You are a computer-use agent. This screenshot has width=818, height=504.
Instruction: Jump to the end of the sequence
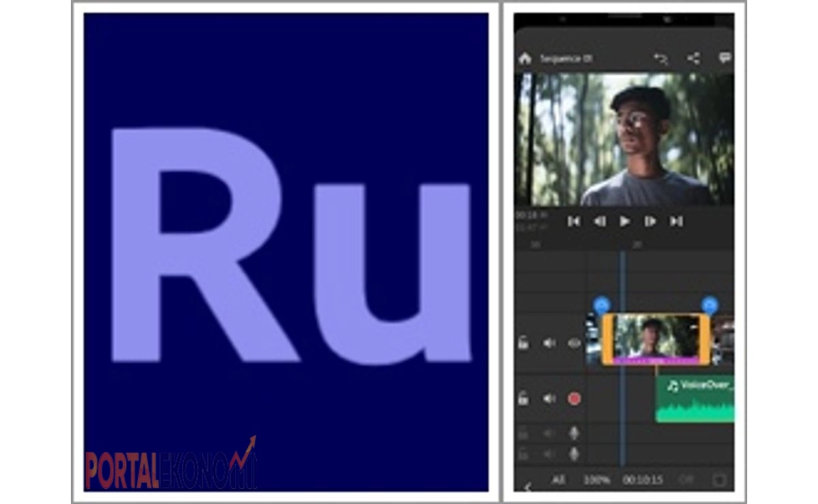676,221
